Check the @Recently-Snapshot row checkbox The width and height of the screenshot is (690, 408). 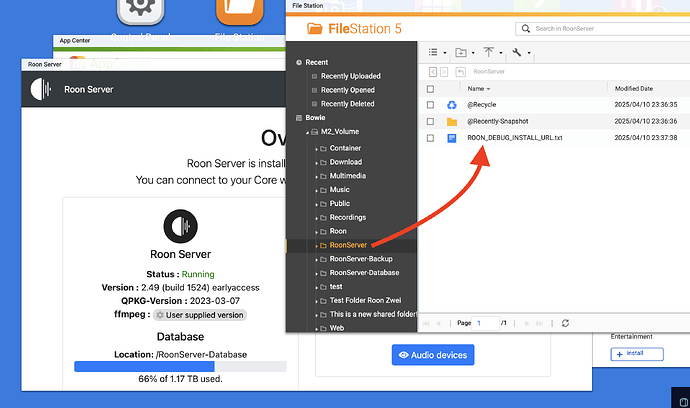[x=430, y=121]
